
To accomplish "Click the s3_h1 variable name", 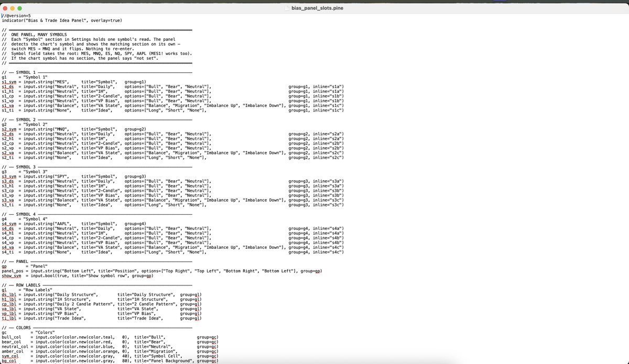I will (8, 186).
